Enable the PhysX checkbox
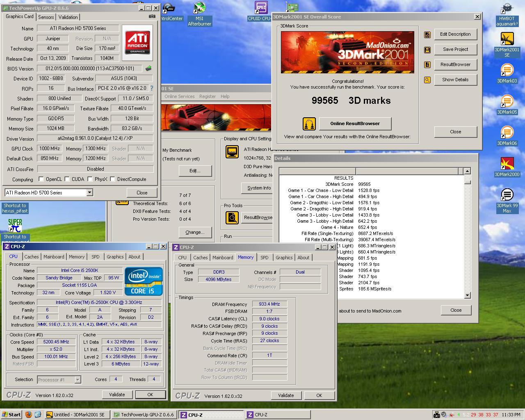Image resolution: width=525 pixels, height=420 pixels. click(90, 179)
